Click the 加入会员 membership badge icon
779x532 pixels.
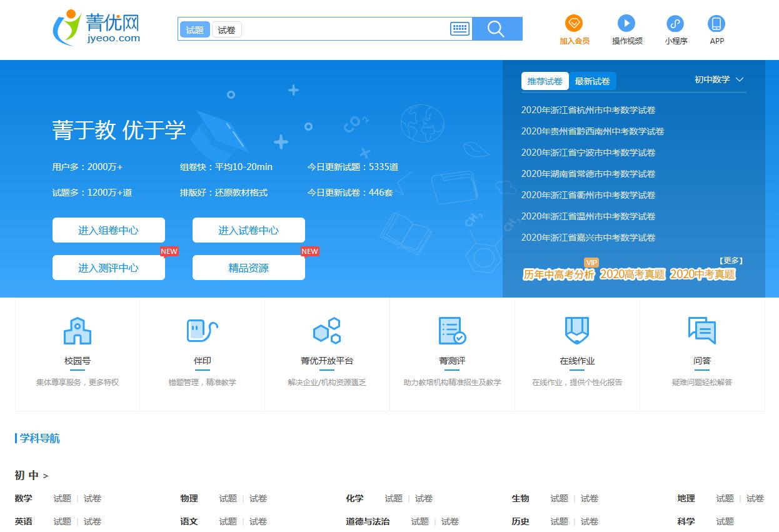tap(575, 24)
